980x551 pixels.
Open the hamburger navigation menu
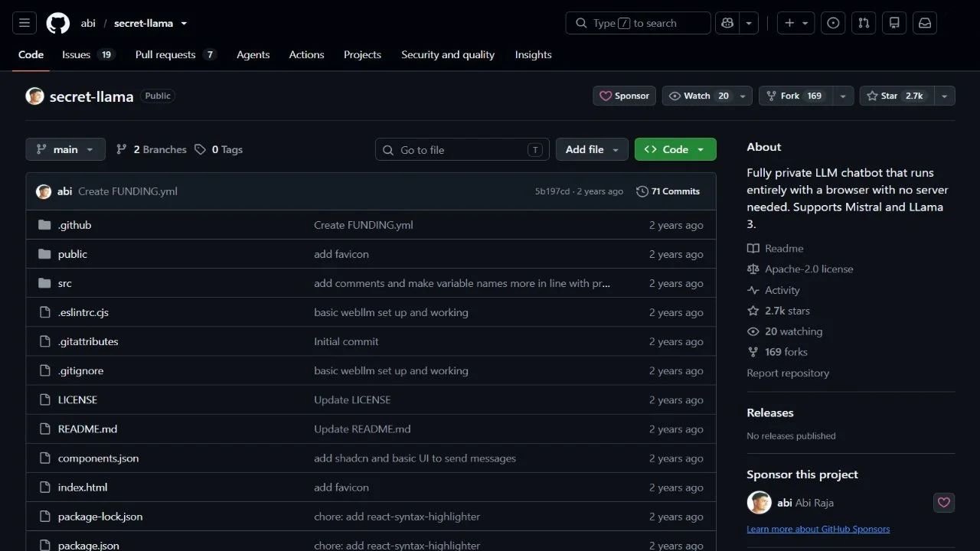click(x=24, y=23)
